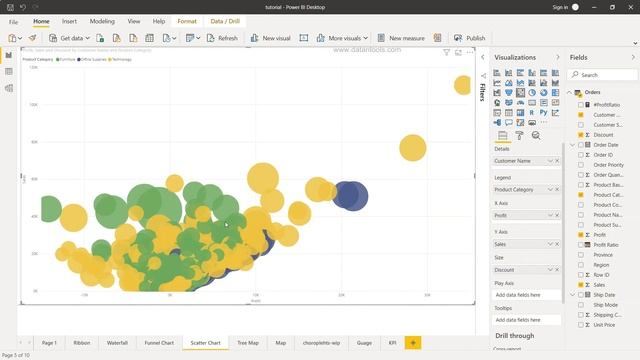Select the Stacked bar chart visual

pos(497,73)
